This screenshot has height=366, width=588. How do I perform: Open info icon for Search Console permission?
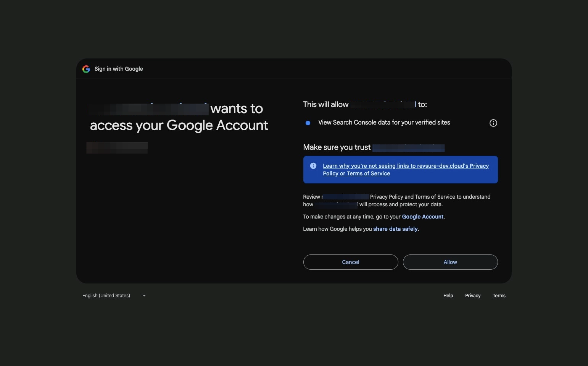(x=493, y=123)
